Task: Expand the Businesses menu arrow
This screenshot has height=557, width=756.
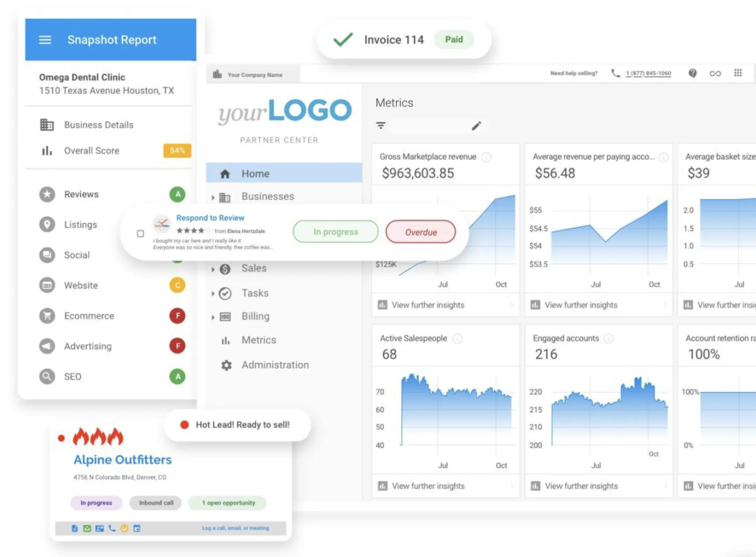Action: pyautogui.click(x=213, y=197)
